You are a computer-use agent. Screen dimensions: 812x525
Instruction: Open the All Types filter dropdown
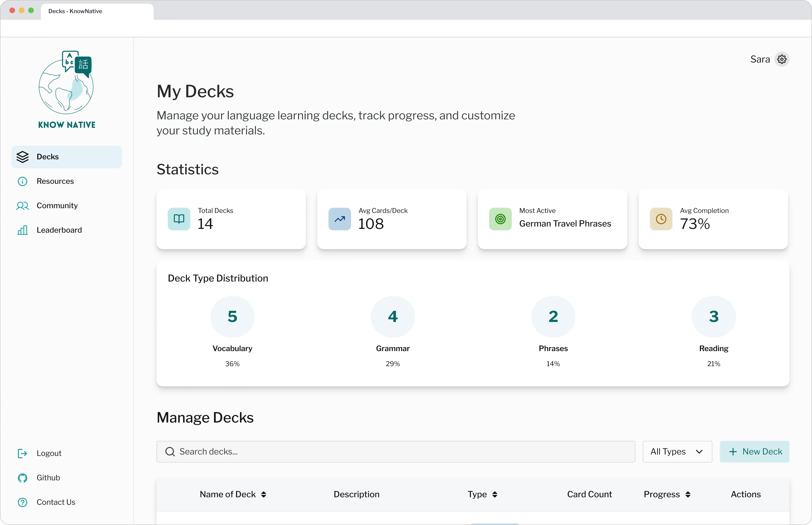click(677, 452)
